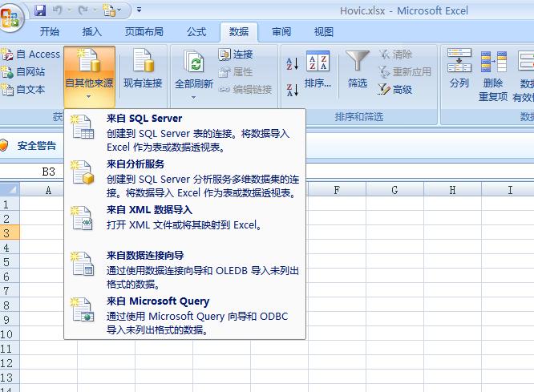Image resolution: width=534 pixels, height=392 pixels.
Task: Sort descending with the Z-A icon
Action: 292,91
